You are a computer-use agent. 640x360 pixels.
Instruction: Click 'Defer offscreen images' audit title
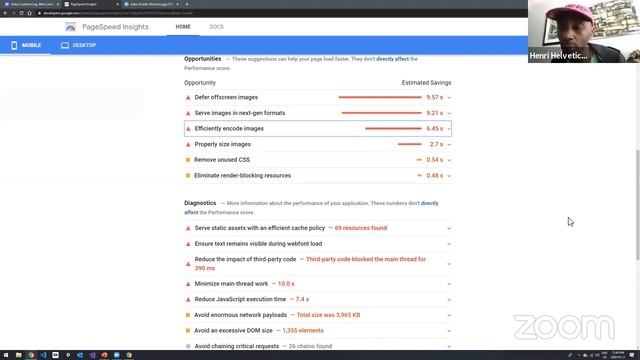pyautogui.click(x=226, y=98)
